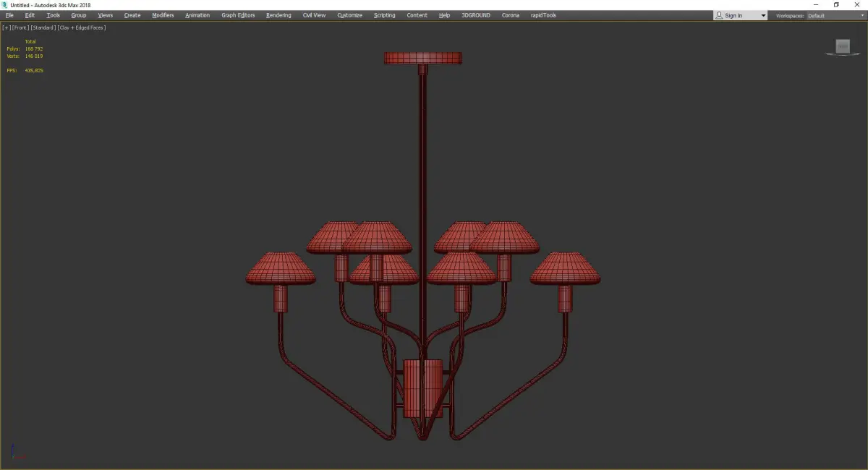Open the Views menu
The width and height of the screenshot is (868, 470).
[x=106, y=15]
